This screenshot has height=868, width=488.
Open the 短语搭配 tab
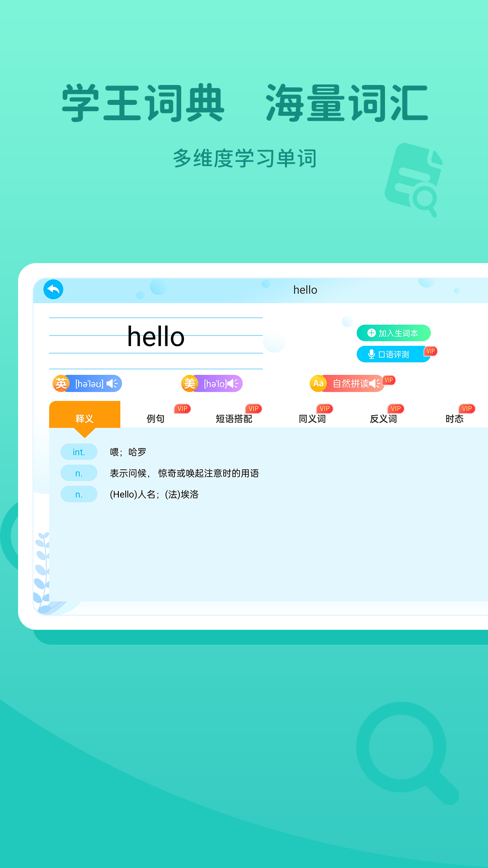coord(234,419)
